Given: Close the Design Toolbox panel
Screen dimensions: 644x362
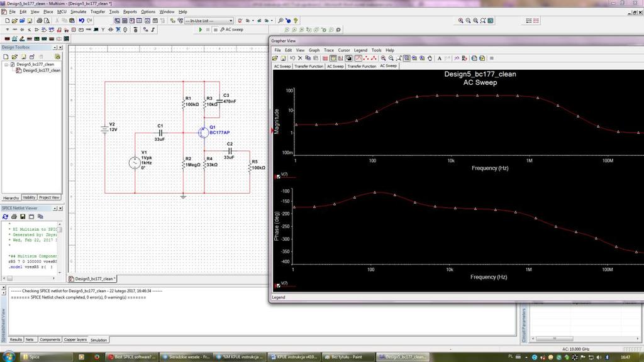Looking at the screenshot, I should pyautogui.click(x=60, y=48).
